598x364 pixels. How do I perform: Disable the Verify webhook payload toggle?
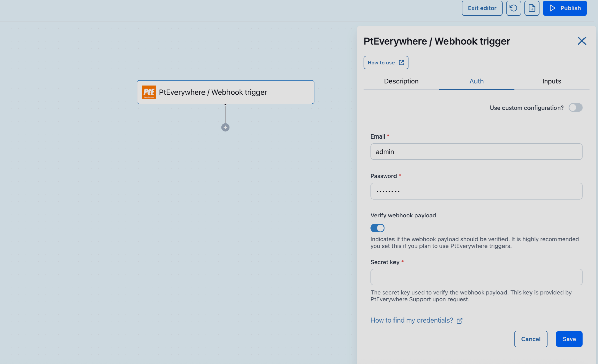click(377, 228)
